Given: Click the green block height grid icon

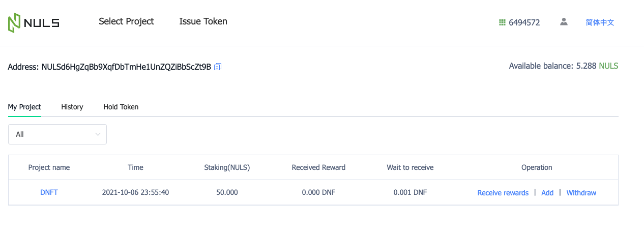Looking at the screenshot, I should [502, 22].
